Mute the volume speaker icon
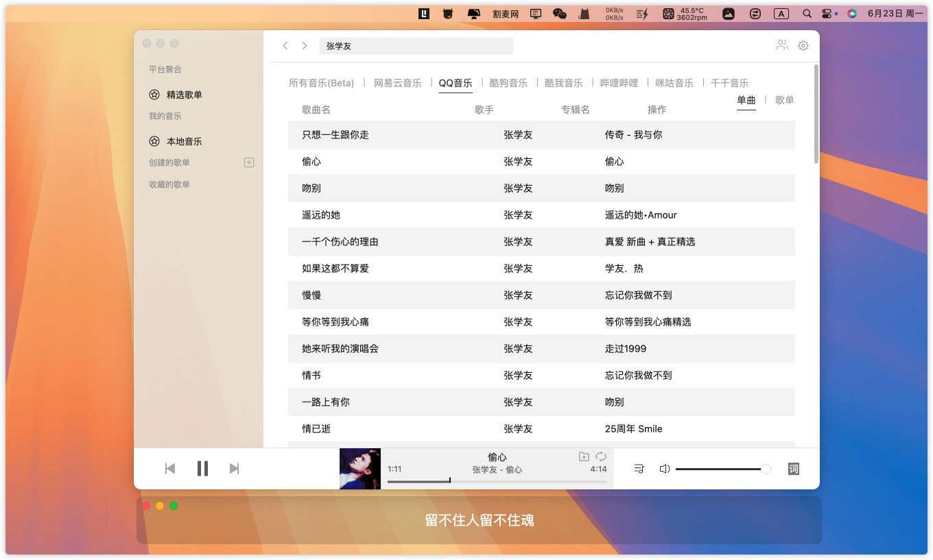The width and height of the screenshot is (933, 560). point(664,469)
